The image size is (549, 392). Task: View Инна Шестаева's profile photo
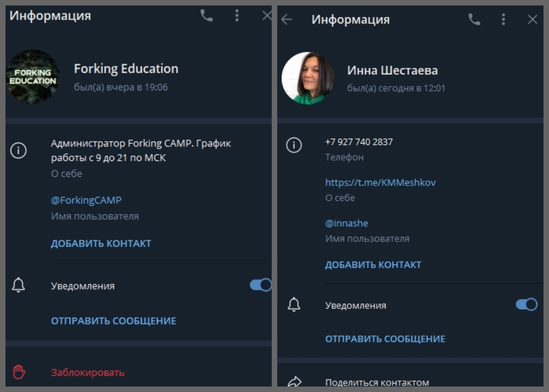(308, 78)
